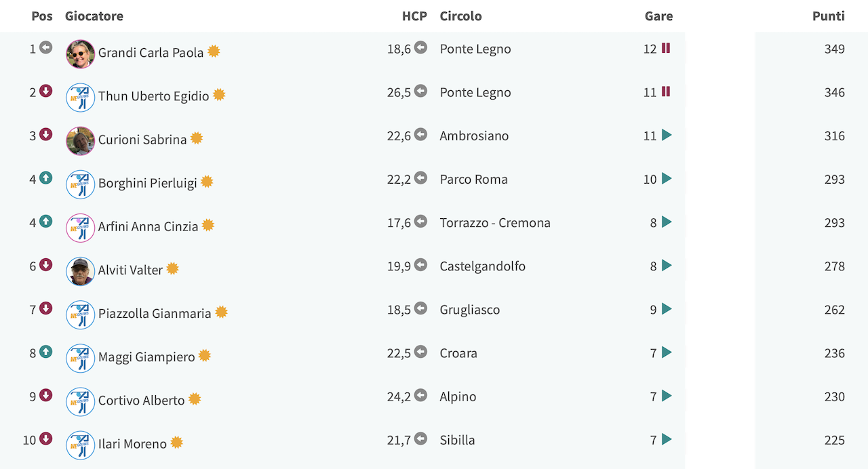Click the green up-arrow icon on Borghini Pierluigi's position

[x=45, y=178]
